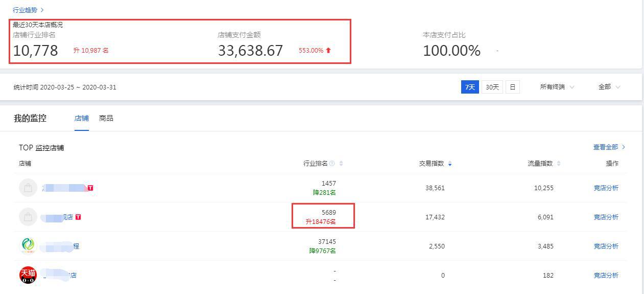The image size is (644, 294).
Task: Click the 553.00% red up arrow
Action: coord(328,50)
